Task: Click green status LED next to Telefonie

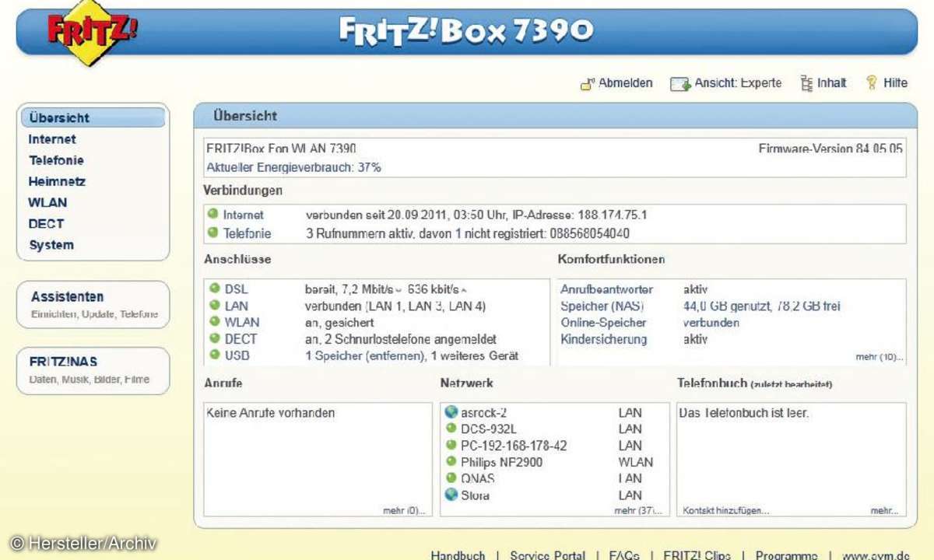Action: (212, 232)
